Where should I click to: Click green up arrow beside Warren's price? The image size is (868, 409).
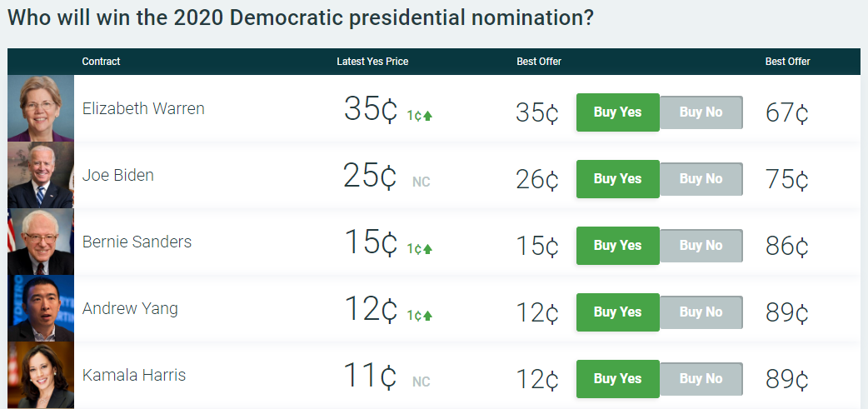(427, 116)
